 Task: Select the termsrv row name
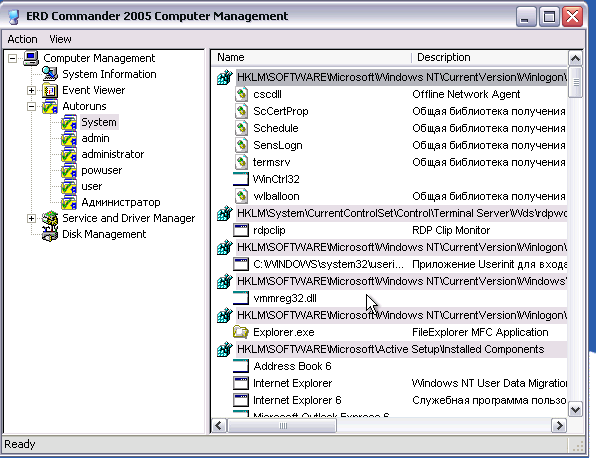271,162
